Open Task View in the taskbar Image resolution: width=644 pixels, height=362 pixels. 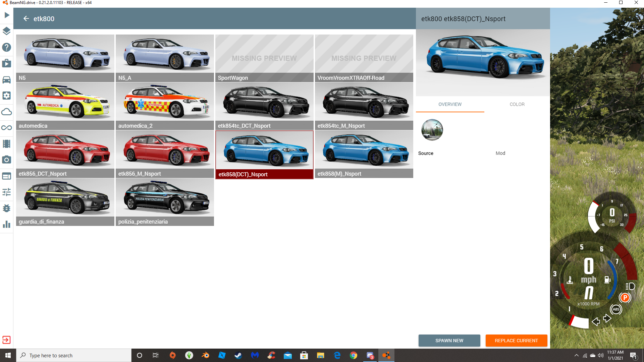[156, 355]
